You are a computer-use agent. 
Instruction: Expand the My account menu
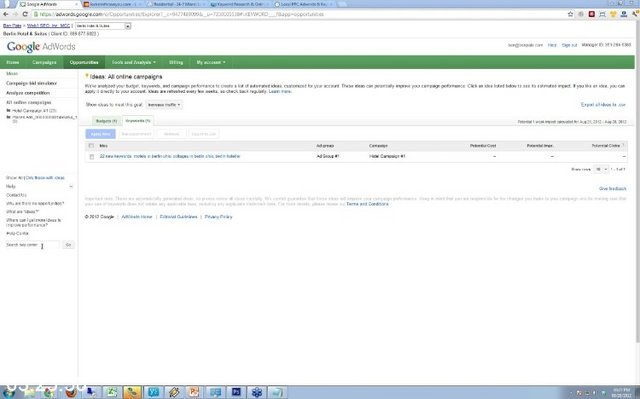tap(211, 62)
